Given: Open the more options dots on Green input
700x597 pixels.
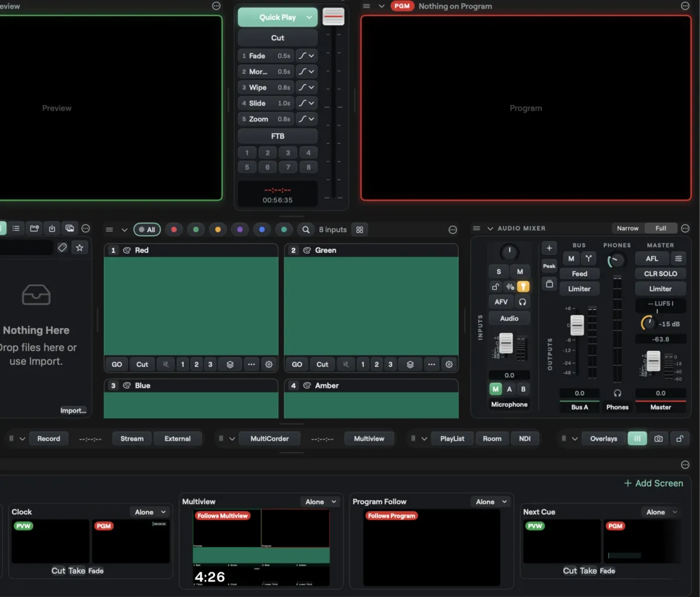Looking at the screenshot, I should click(x=431, y=364).
